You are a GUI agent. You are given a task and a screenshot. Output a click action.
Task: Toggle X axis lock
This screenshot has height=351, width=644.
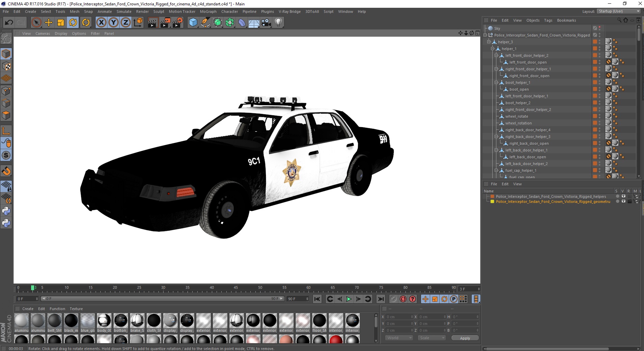point(101,23)
